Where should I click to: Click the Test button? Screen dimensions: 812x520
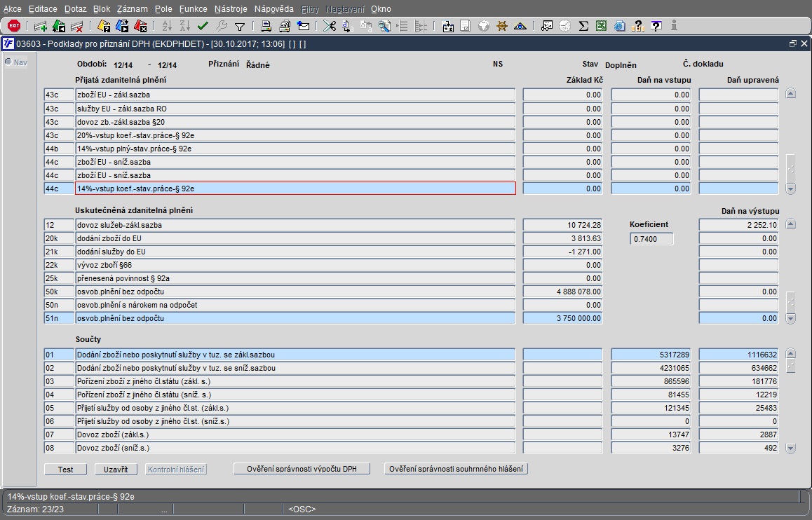65,470
